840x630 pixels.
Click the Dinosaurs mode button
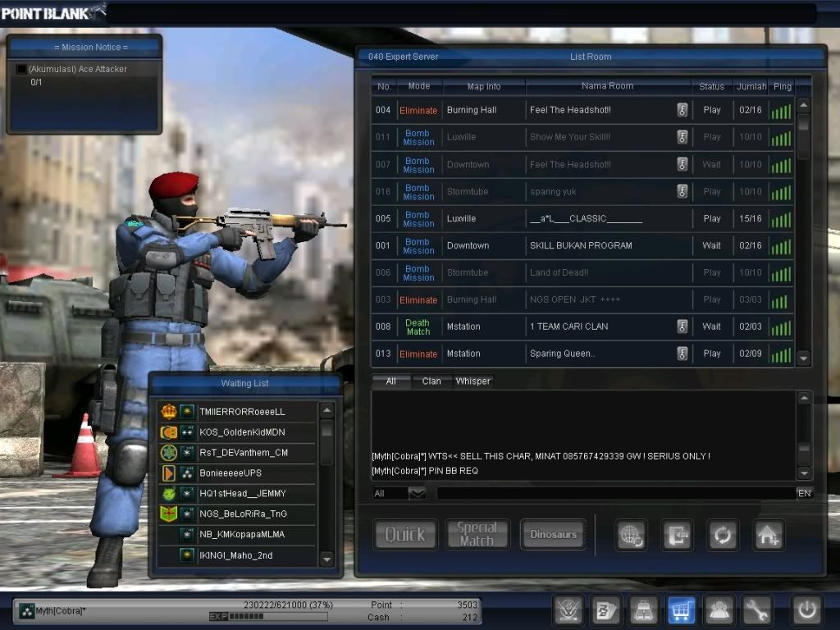pos(553,534)
